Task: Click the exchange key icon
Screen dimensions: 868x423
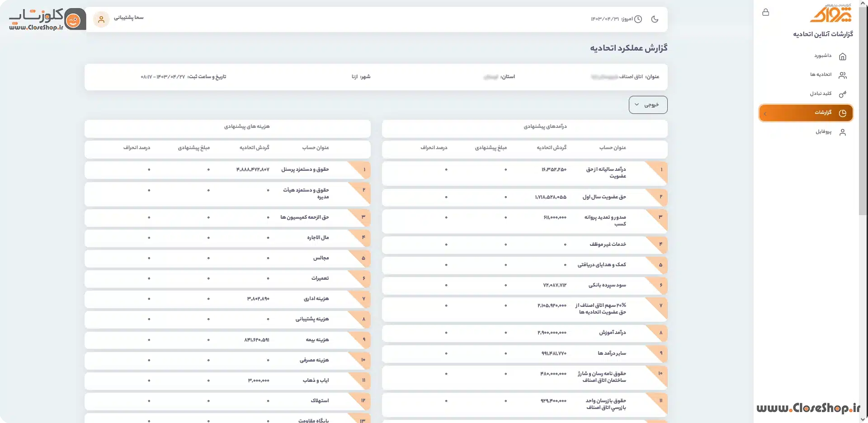Action: 843,94
